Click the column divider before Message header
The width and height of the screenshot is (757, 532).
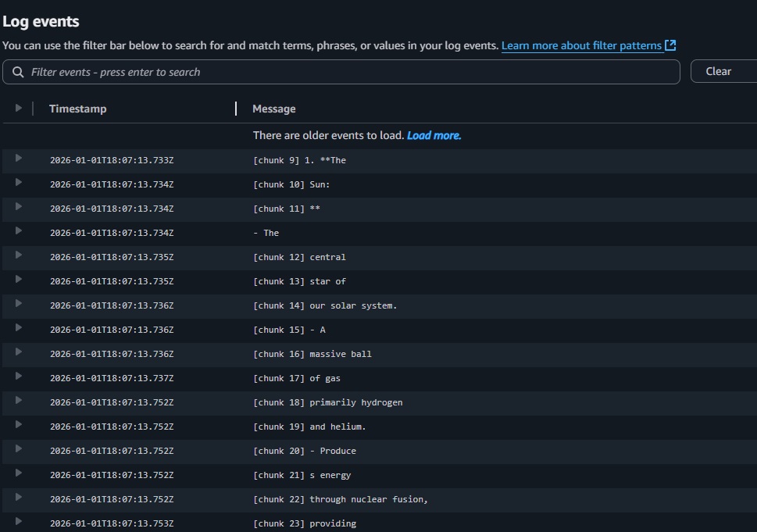click(x=236, y=109)
